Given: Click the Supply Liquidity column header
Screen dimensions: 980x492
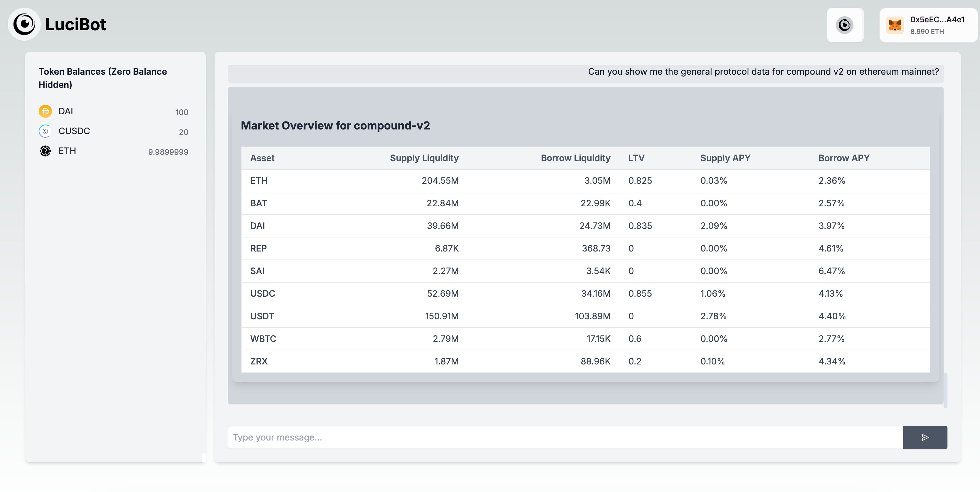Looking at the screenshot, I should [424, 158].
